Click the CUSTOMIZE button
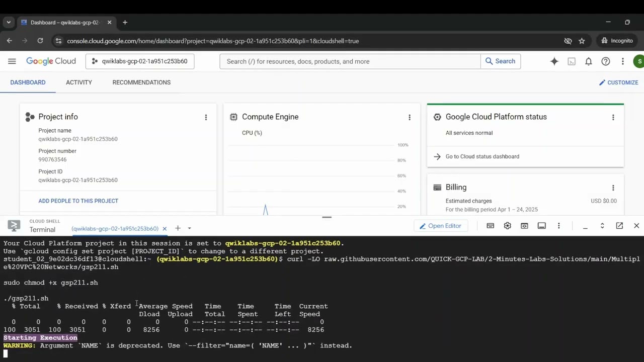644x362 pixels. (x=618, y=82)
